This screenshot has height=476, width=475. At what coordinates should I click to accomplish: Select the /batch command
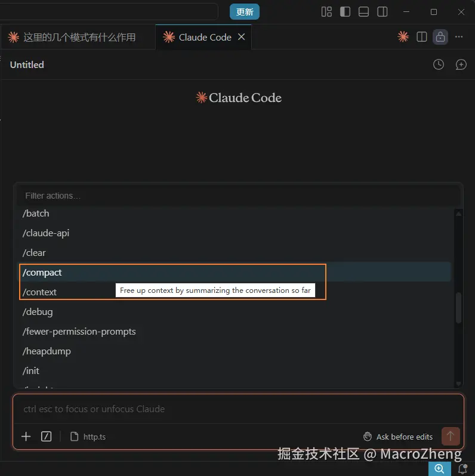234,214
